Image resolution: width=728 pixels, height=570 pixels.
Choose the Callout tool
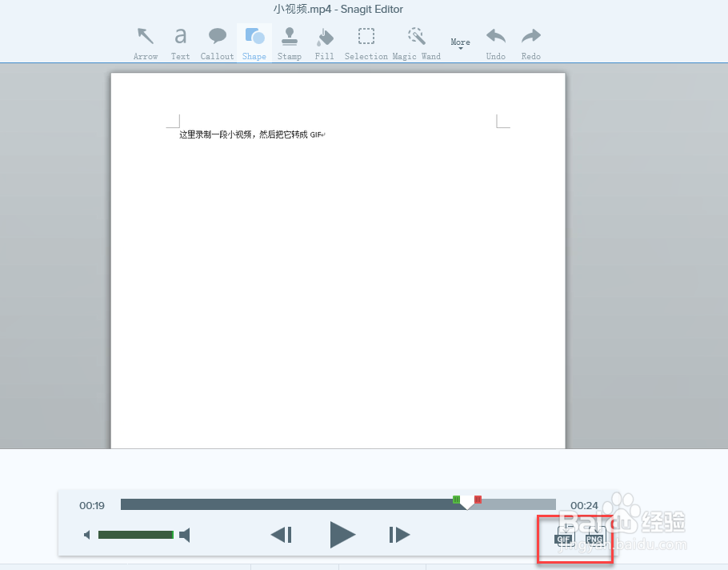pos(217,44)
